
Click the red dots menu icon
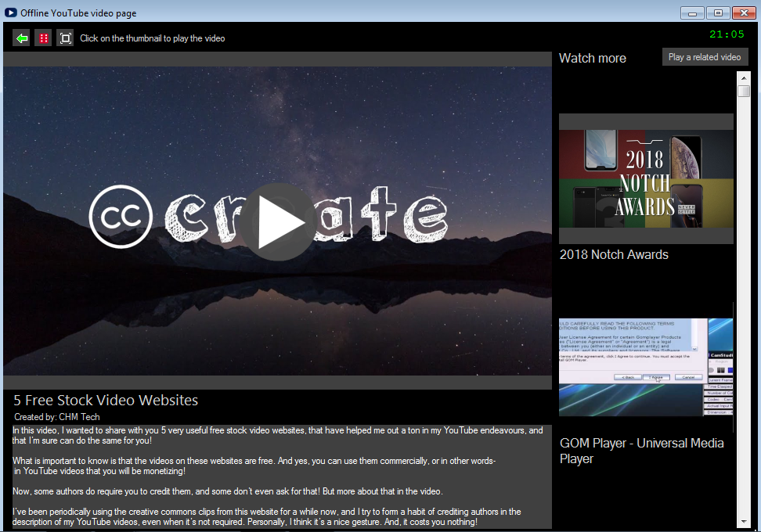(43, 38)
